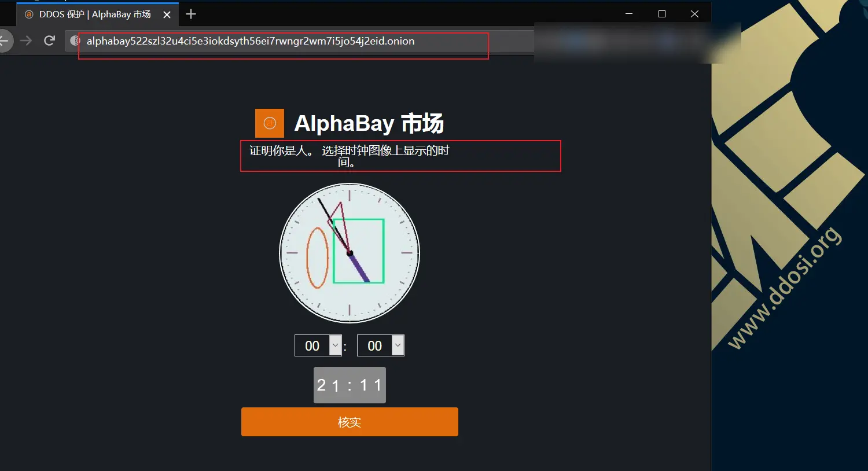Minimize the browser window
This screenshot has width=868, height=471.
[x=629, y=14]
